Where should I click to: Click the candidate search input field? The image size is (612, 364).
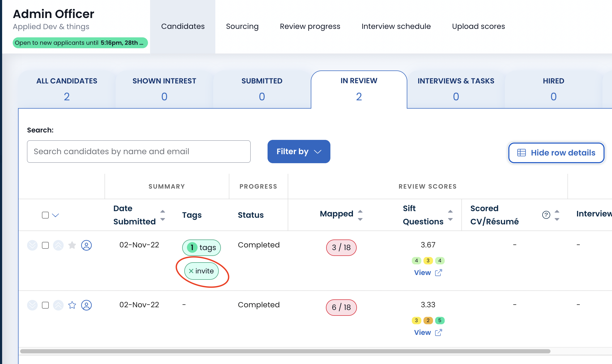pos(139,152)
